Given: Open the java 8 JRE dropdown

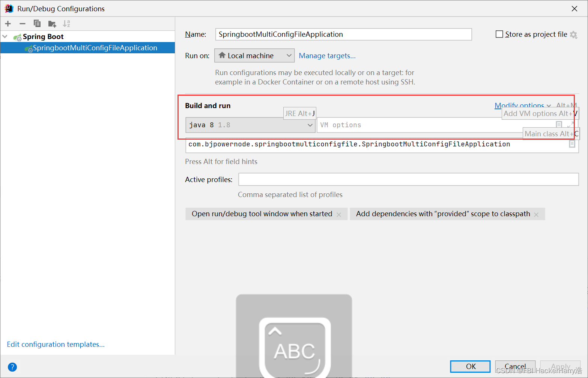Looking at the screenshot, I should [250, 125].
